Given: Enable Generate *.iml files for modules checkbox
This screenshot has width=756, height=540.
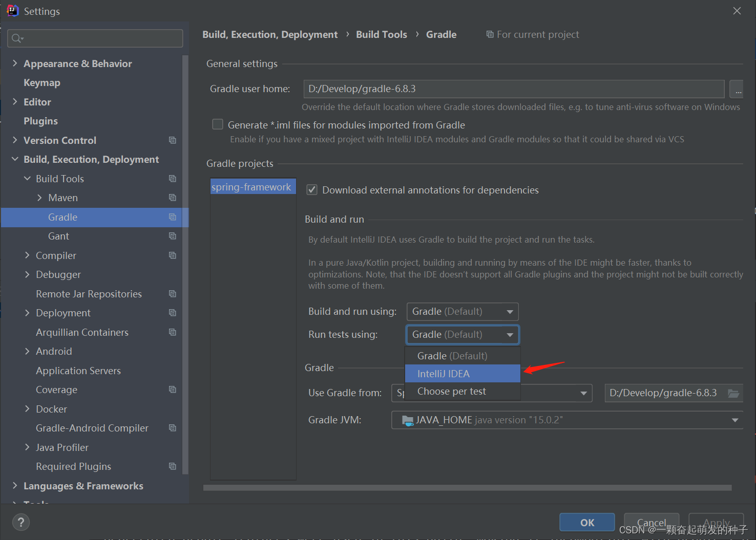Looking at the screenshot, I should tap(218, 124).
